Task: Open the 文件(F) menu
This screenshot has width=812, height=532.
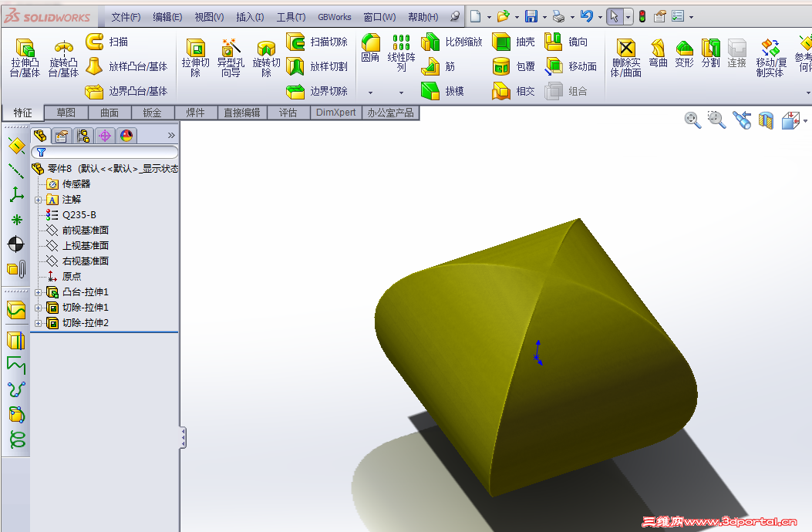Action: [x=126, y=17]
